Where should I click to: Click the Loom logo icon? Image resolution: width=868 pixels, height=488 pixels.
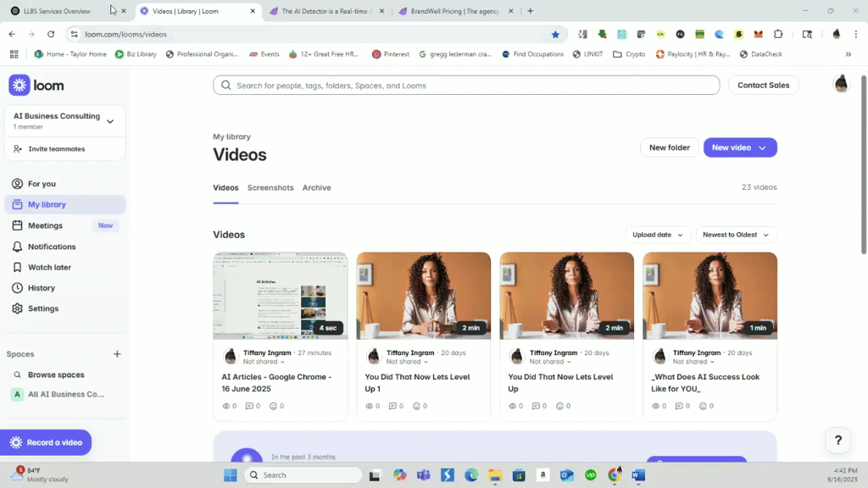tap(19, 86)
